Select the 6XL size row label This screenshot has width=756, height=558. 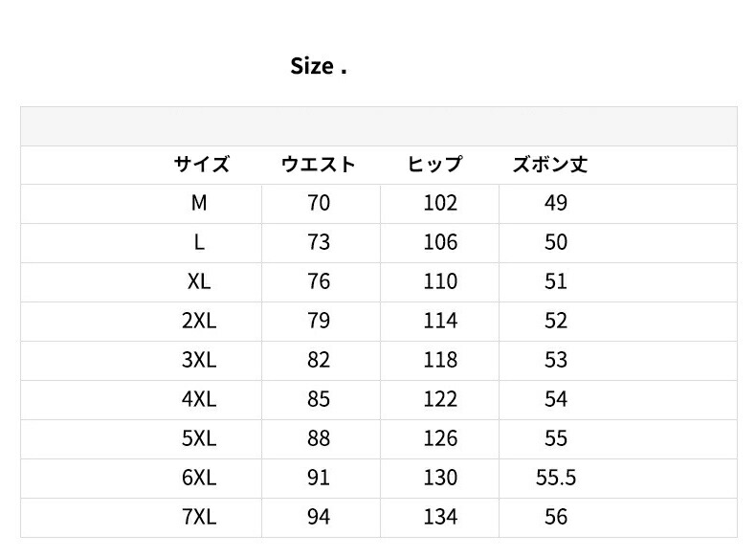coord(199,478)
